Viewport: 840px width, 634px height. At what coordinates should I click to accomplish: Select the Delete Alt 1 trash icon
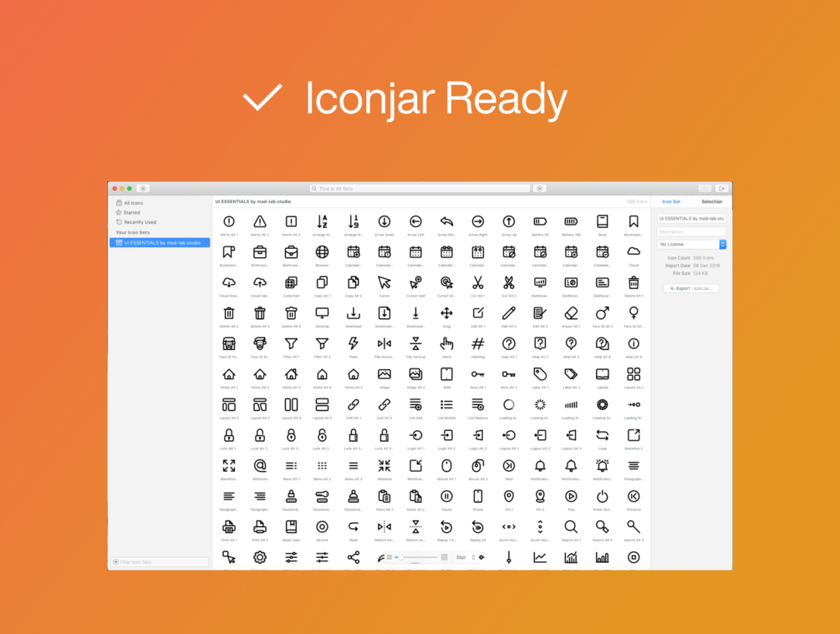coord(634,282)
